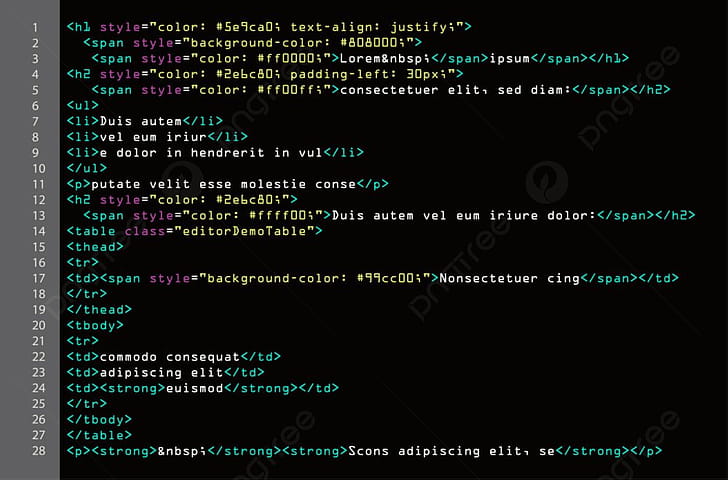This screenshot has width=728, height=480.
Task: Click the 'editorDemoTable' class value
Action: pos(244,231)
